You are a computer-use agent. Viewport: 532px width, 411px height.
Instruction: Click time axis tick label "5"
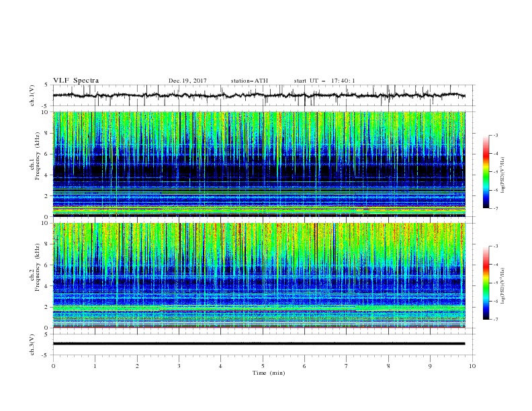[263, 366]
